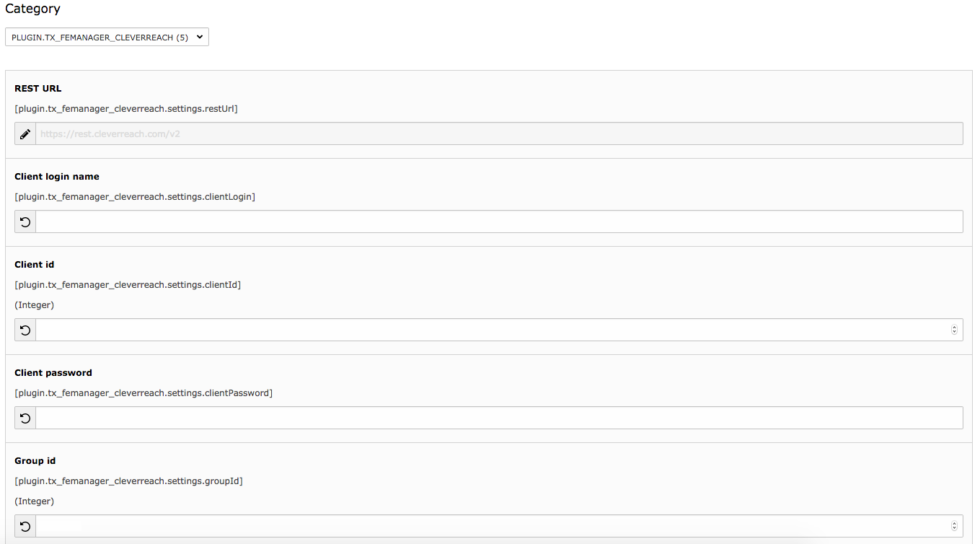Click the 'Group id' label
Image resolution: width=980 pixels, height=544 pixels.
[35, 461]
